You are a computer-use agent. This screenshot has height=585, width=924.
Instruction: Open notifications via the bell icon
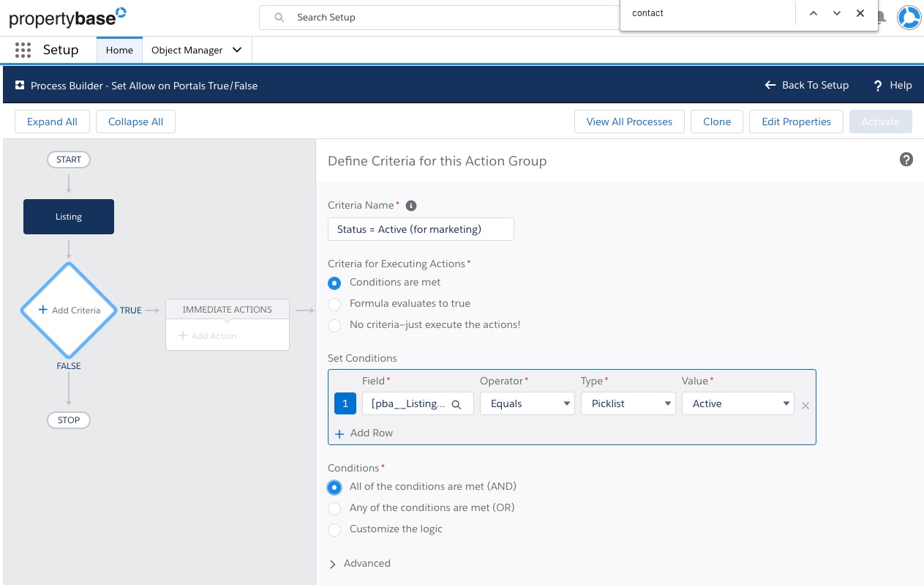point(880,17)
